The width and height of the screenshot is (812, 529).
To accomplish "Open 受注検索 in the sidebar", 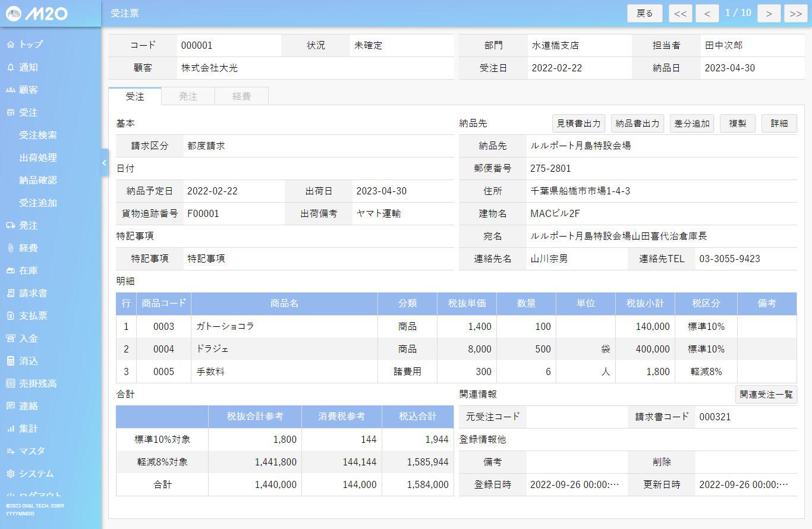I will point(38,136).
